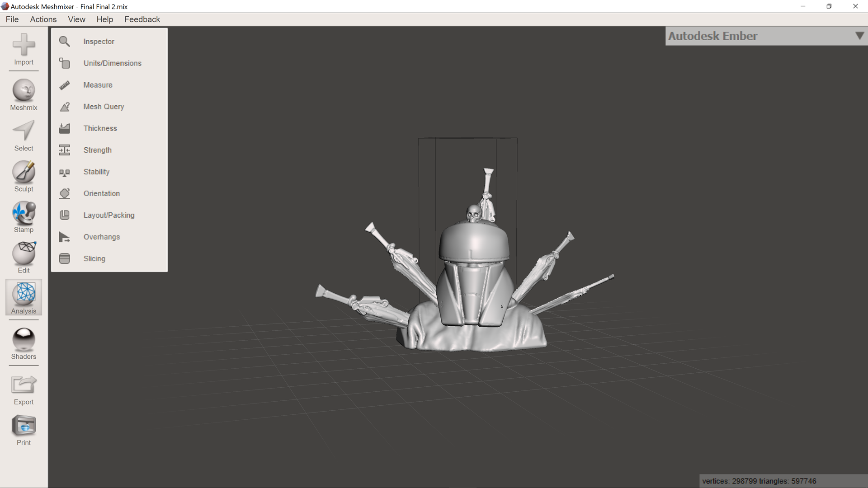Choose Layout/Packing from the Analysis list
Image resolution: width=868 pixels, height=488 pixels.
click(108, 215)
